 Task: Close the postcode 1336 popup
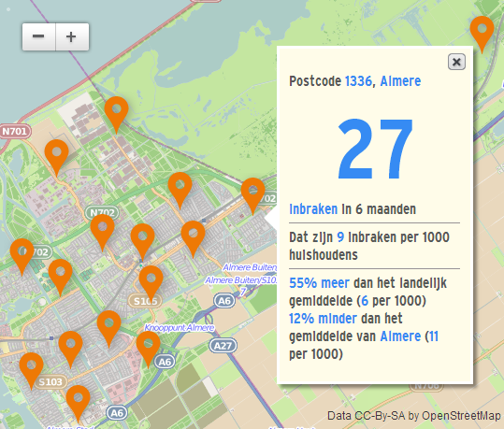(456, 62)
